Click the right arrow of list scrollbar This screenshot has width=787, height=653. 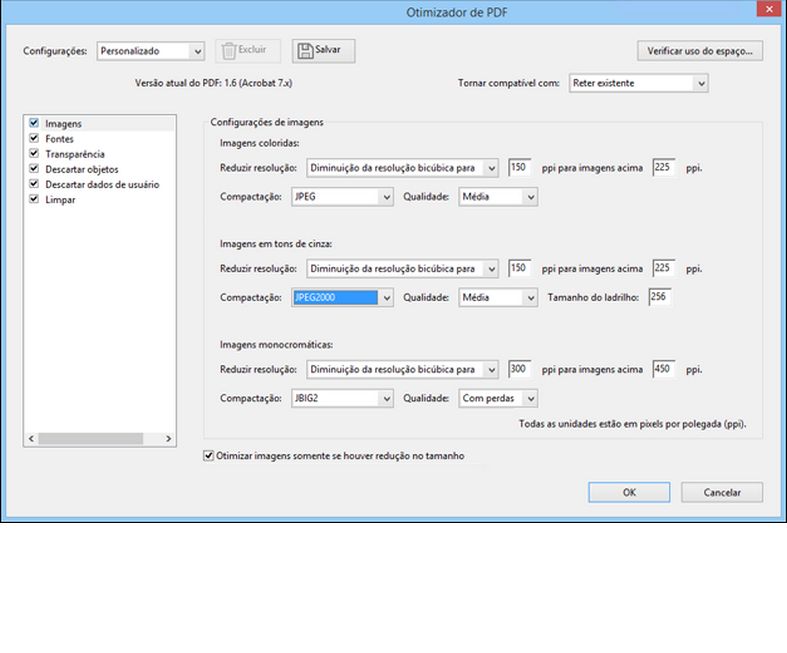pos(169,439)
